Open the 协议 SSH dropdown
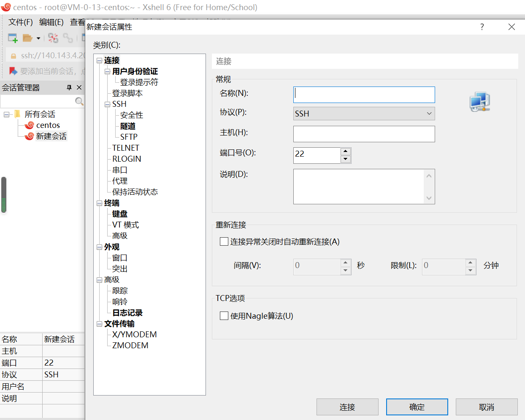 pos(364,114)
